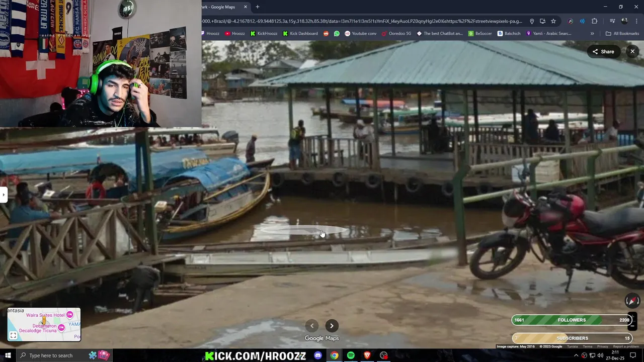Open the media controls icon in toolbar
Screen dimensions: 644x362
click(612, 21)
